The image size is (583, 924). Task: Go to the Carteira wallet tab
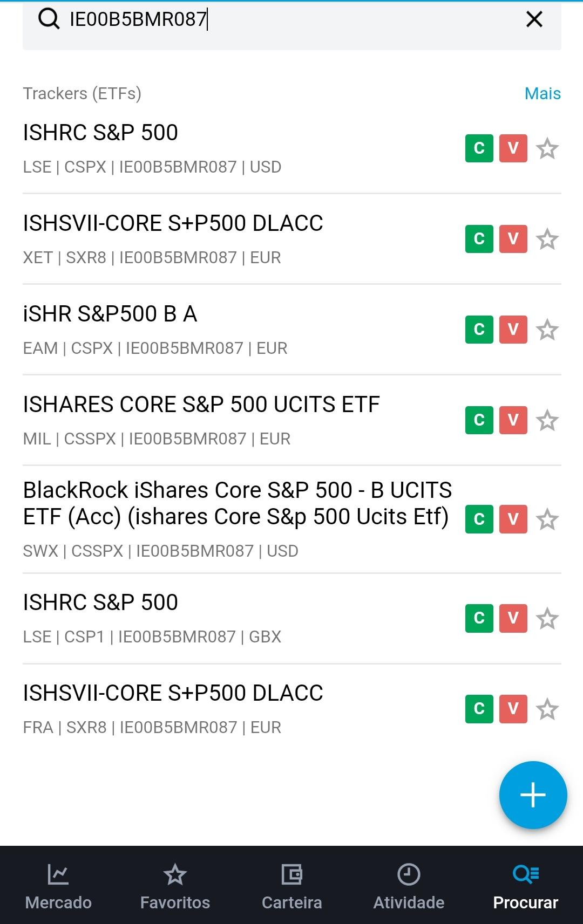coord(291,886)
